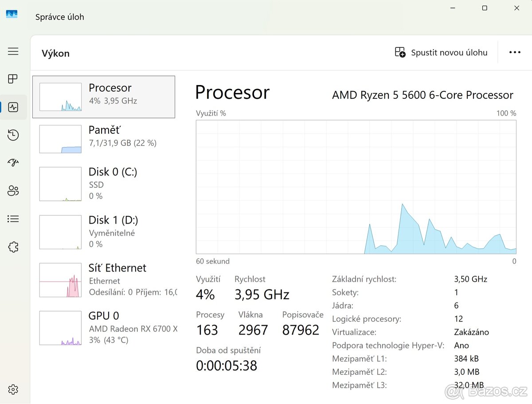Open the Procesy (Processes) page icon
Screen dimensions: 532x404
point(13,79)
